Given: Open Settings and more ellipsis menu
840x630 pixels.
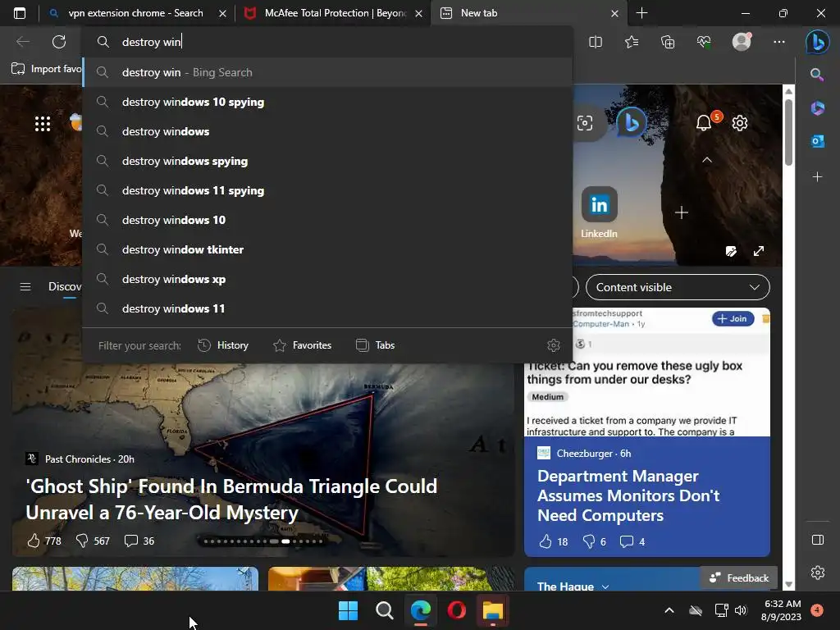Looking at the screenshot, I should pyautogui.click(x=779, y=42).
